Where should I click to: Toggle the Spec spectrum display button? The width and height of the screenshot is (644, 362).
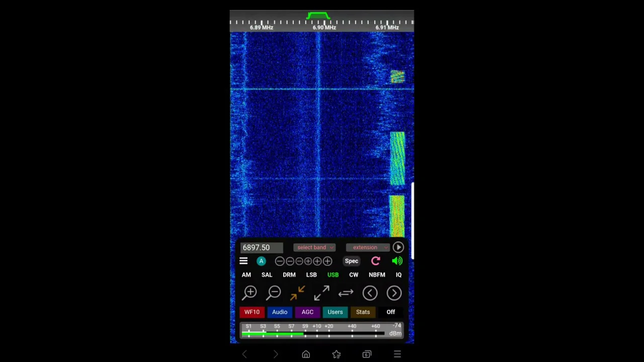pyautogui.click(x=352, y=261)
